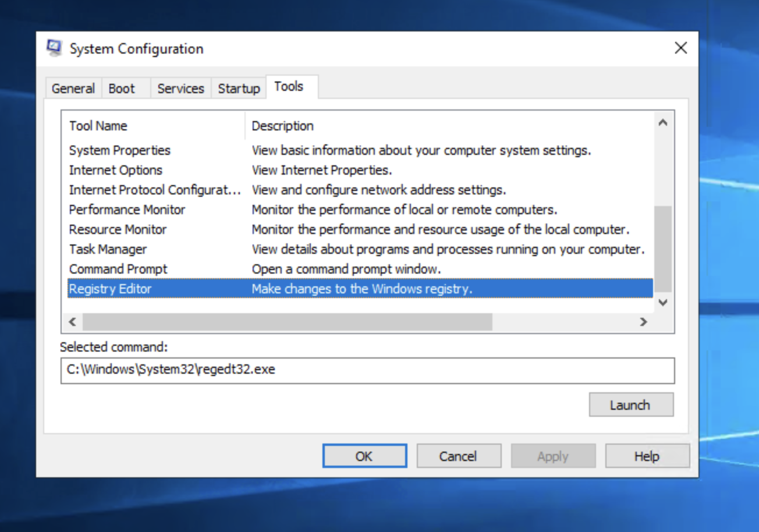Click the horizontal scrollbar right arrow
Viewport: 759px width, 532px height.
[643, 322]
